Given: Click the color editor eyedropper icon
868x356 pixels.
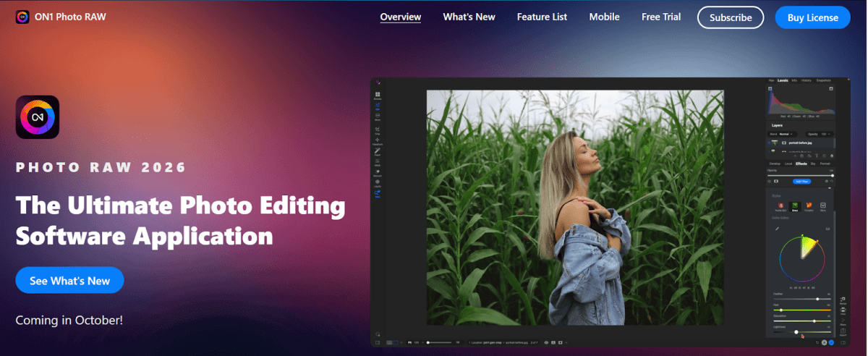Looking at the screenshot, I should 778,229.
